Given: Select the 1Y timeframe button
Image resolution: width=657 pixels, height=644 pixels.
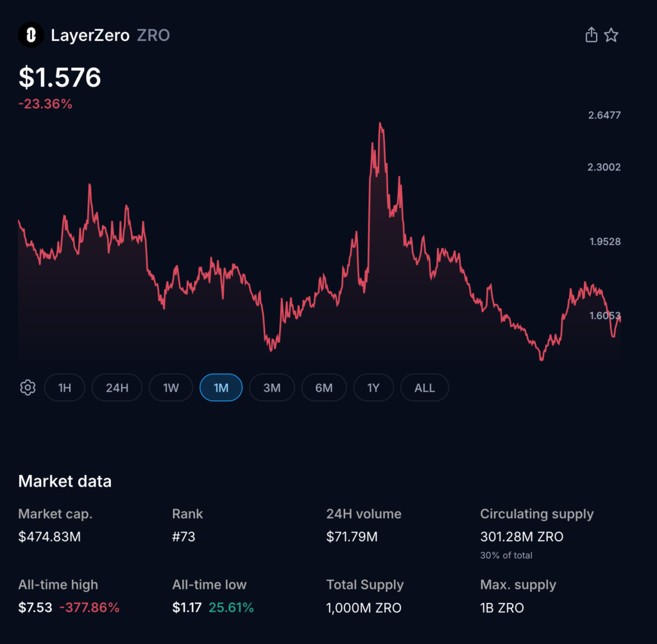Looking at the screenshot, I should (x=373, y=387).
